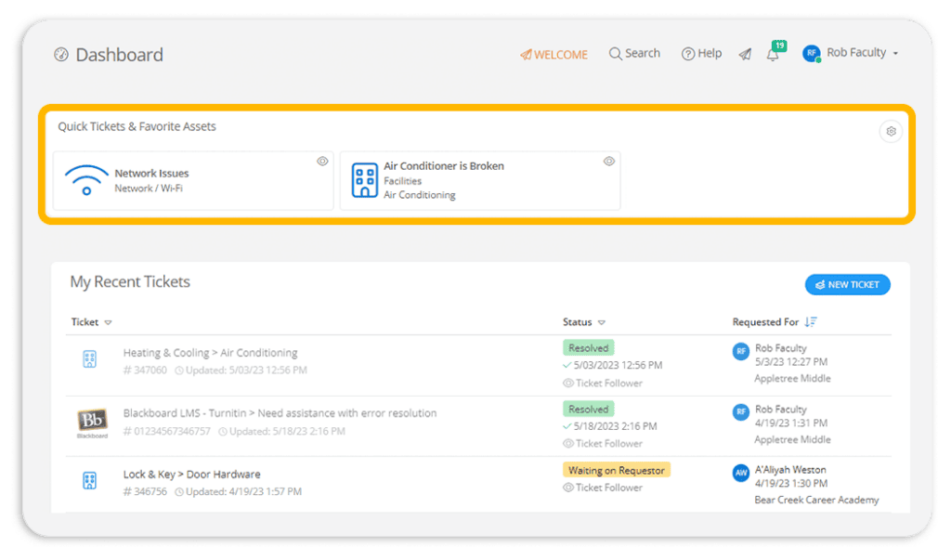
Task: Click the RF avatar for Rob Faculty
Action: point(812,53)
